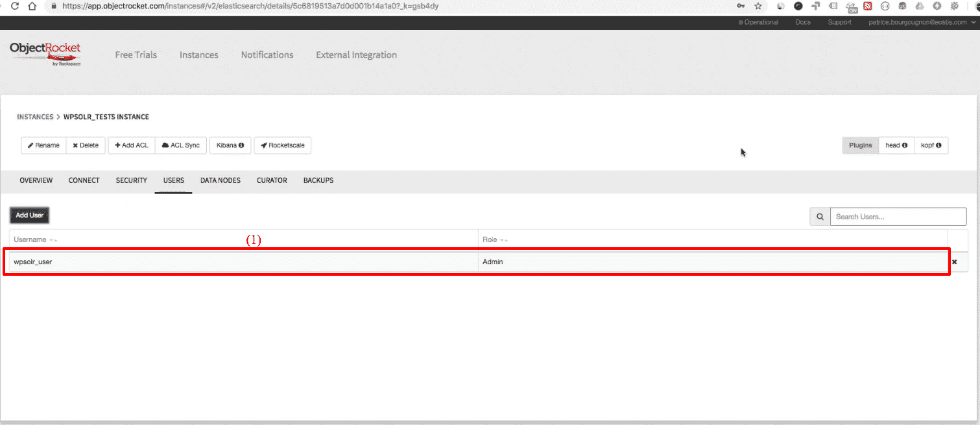Click the info icon on kopf plugin
This screenshot has height=425, width=980.
point(938,145)
